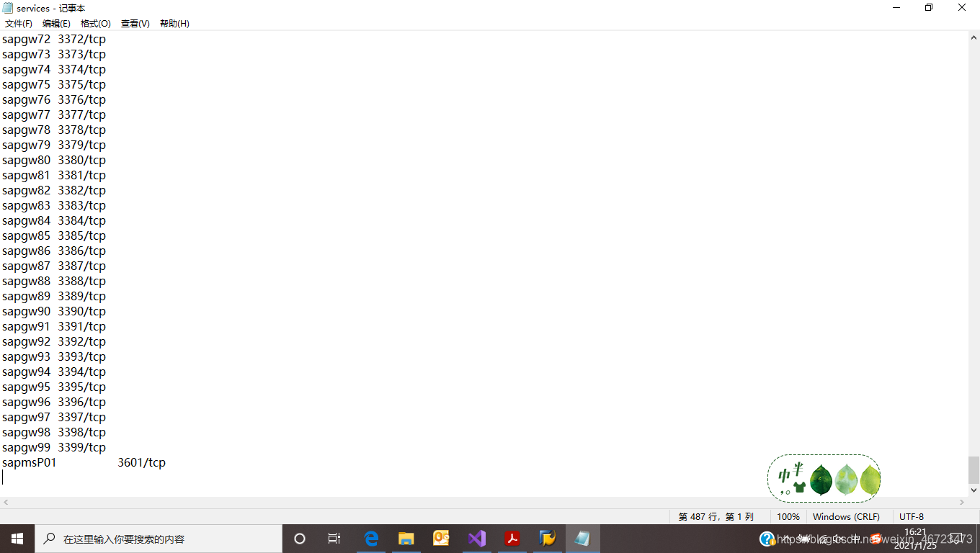The height and width of the screenshot is (553, 980).
Task: Close the services Notepad window
Action: pyautogui.click(x=962, y=8)
